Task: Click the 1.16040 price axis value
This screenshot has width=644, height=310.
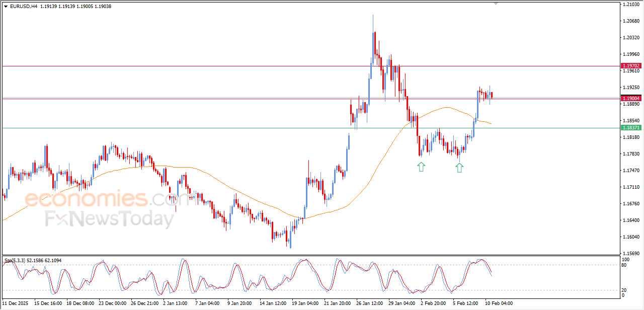Action: pyautogui.click(x=630, y=237)
